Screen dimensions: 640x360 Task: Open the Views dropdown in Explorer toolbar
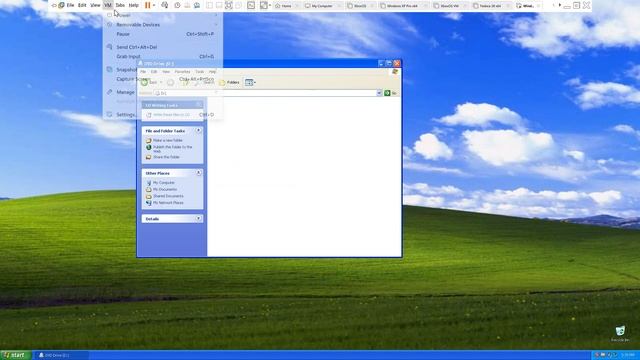pyautogui.click(x=250, y=82)
